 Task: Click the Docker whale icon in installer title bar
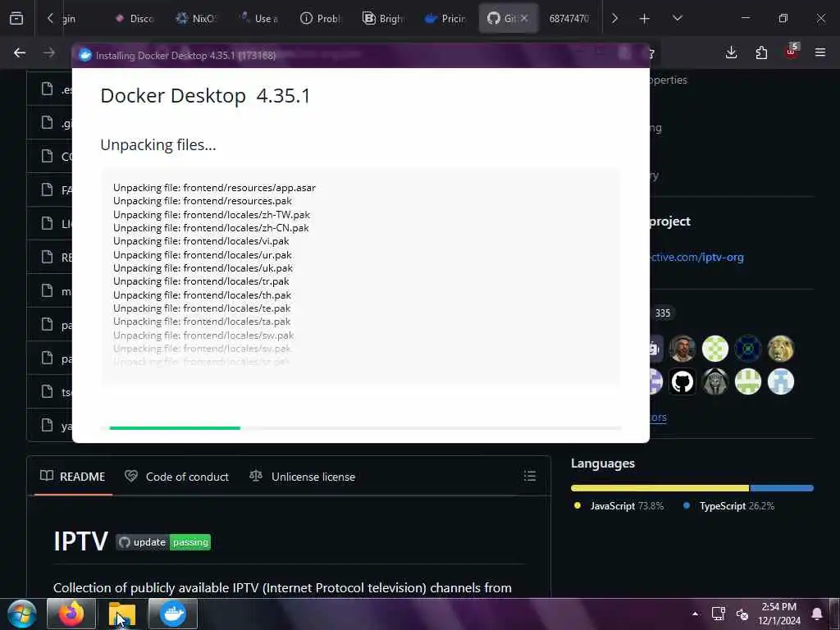pos(85,55)
